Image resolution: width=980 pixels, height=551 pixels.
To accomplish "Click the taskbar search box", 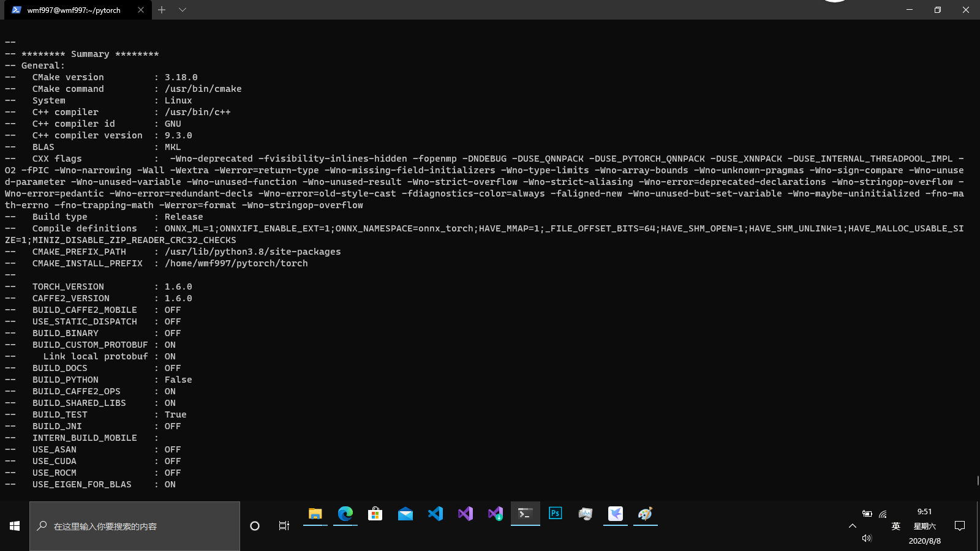I will click(135, 526).
